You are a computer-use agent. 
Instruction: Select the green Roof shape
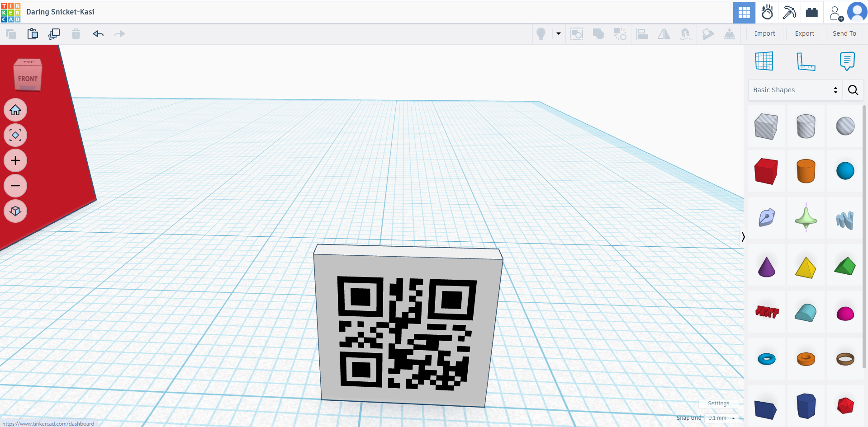tap(845, 266)
